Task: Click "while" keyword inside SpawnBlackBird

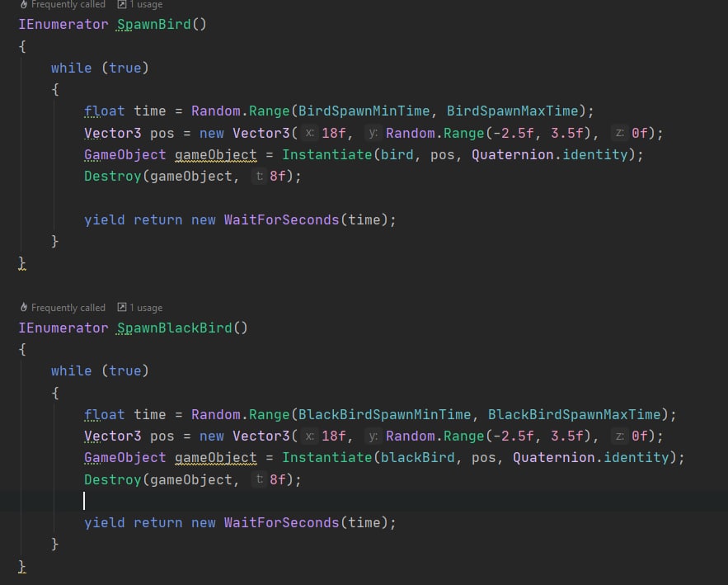Action: tap(71, 370)
